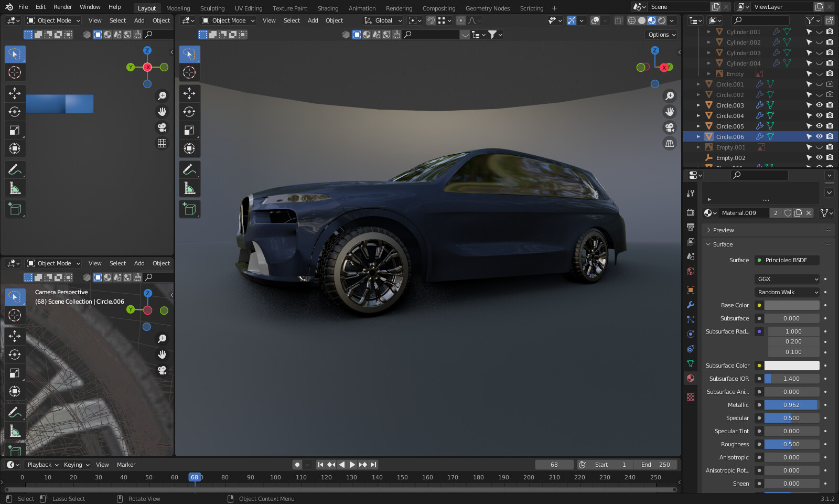
Task: Play the animation in timeline
Action: coord(352,465)
